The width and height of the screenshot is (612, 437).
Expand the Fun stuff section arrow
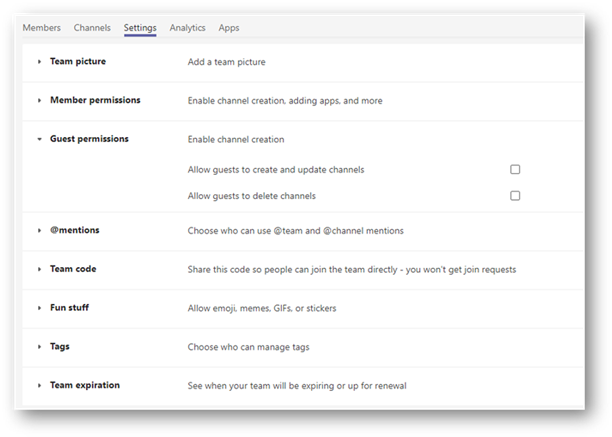(x=39, y=308)
